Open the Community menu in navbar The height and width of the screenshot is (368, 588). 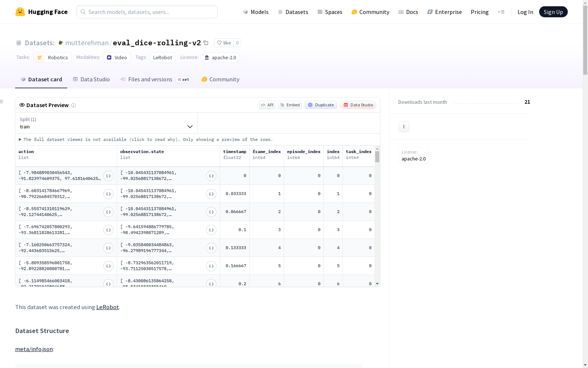tap(370, 12)
